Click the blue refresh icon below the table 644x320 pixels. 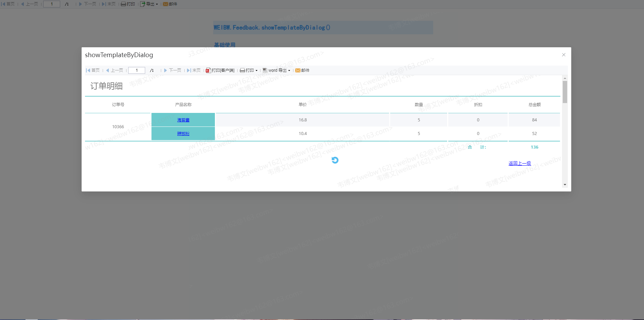335,160
